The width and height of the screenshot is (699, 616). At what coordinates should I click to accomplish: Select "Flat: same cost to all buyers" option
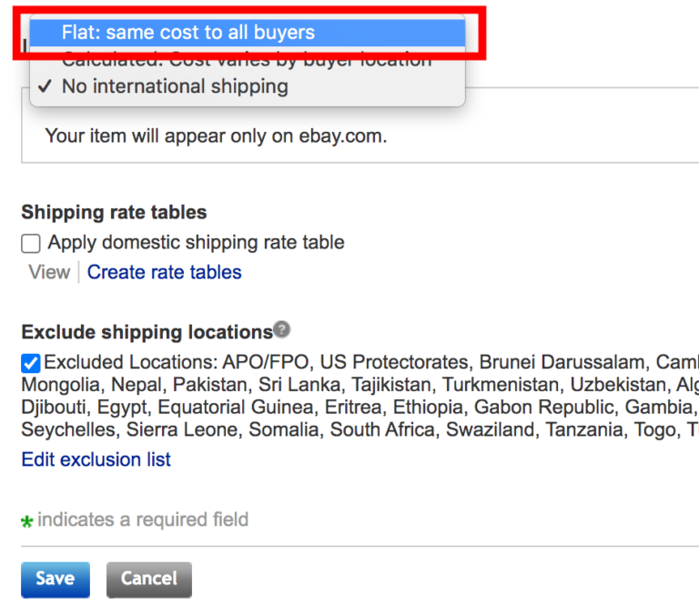coord(187,33)
